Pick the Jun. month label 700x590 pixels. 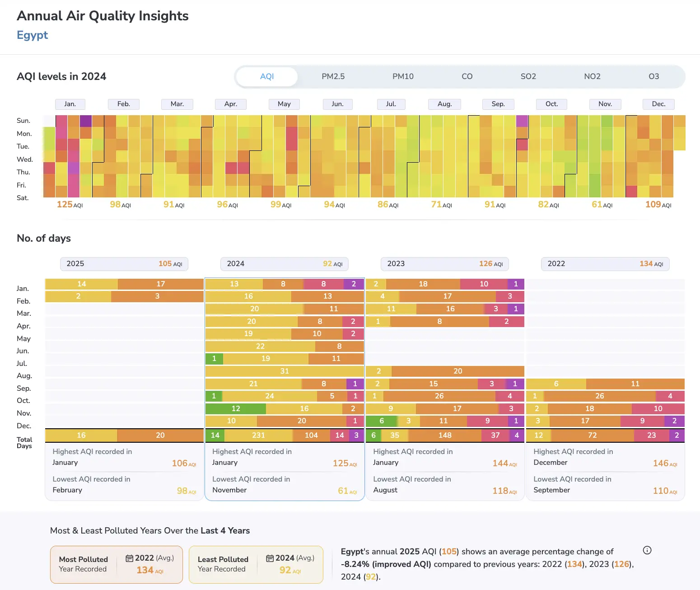pyautogui.click(x=338, y=104)
